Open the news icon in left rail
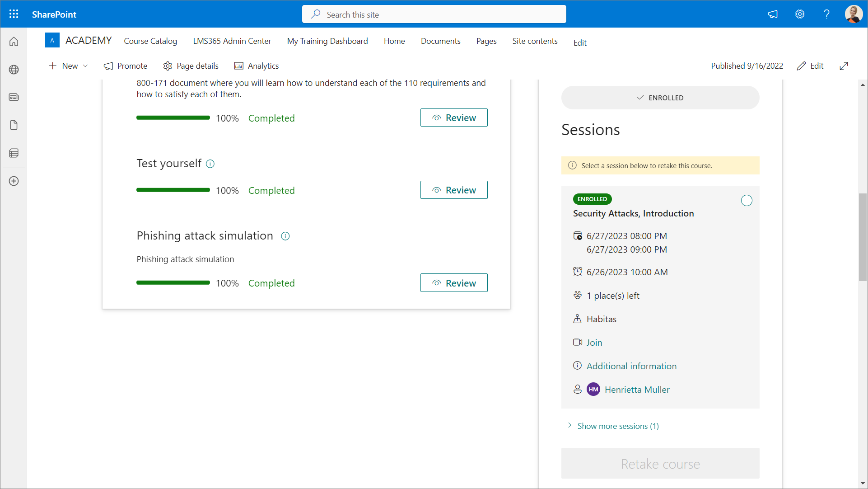 click(x=14, y=97)
